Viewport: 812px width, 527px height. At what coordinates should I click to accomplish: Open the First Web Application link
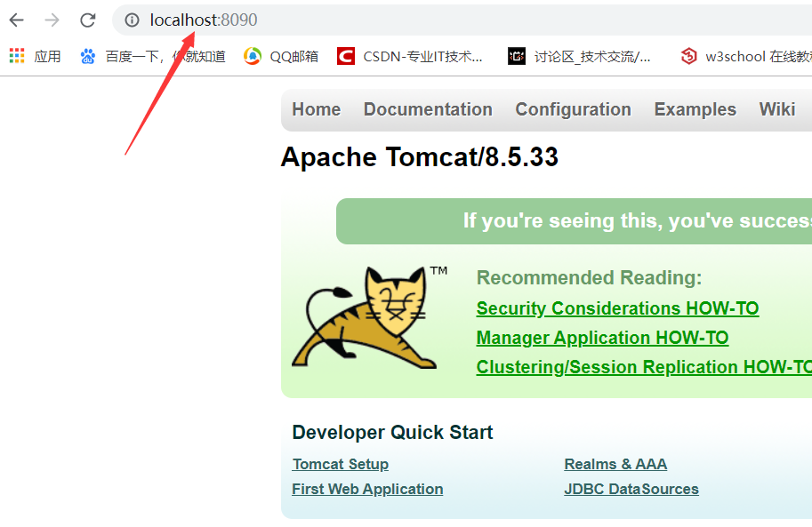[367, 489]
